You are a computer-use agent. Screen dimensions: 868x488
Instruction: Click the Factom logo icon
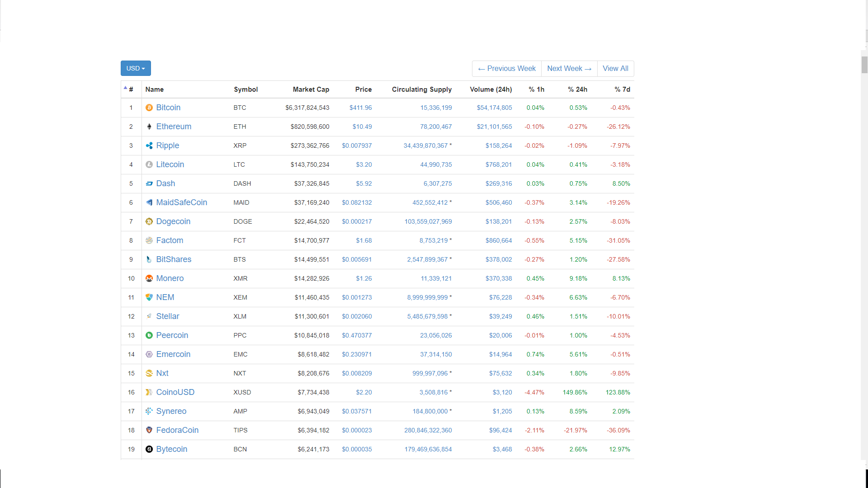(149, 240)
